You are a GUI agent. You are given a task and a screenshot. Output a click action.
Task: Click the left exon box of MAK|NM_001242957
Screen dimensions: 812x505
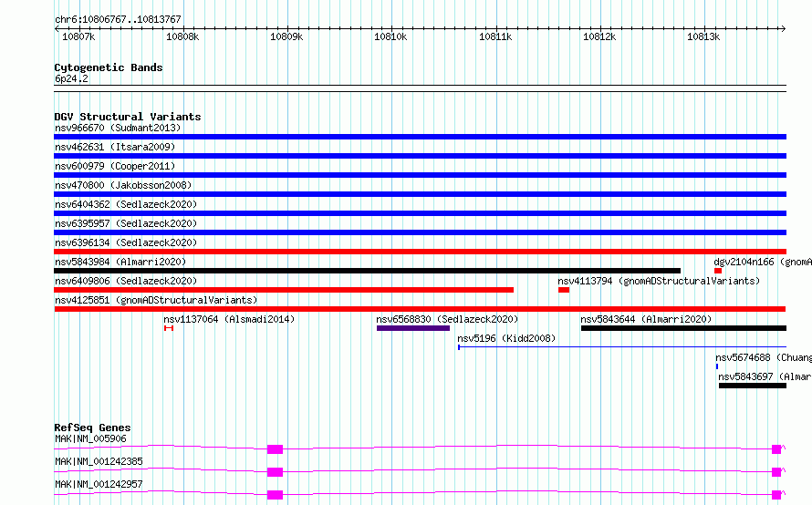coord(275,495)
